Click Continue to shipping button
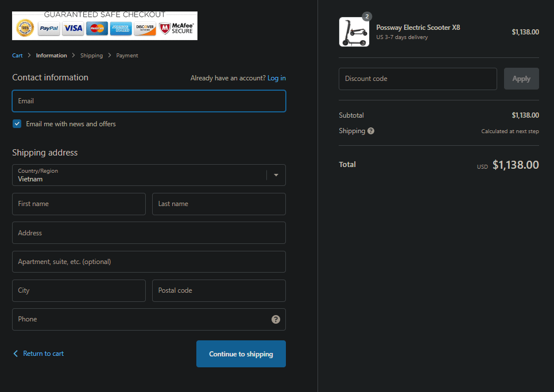554x392 pixels. coord(241,354)
